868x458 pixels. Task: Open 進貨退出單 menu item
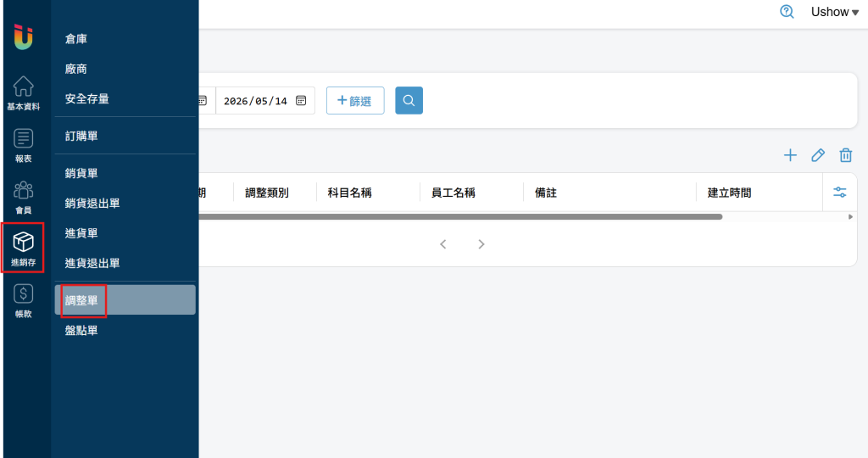pos(125,263)
